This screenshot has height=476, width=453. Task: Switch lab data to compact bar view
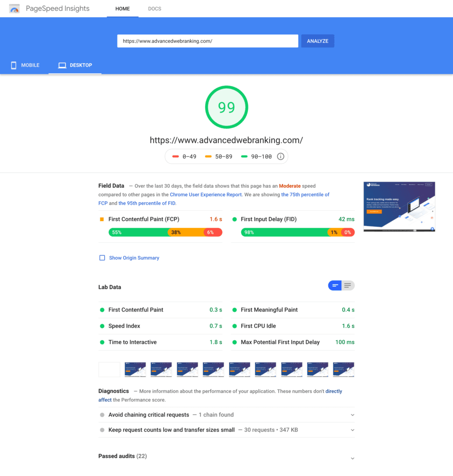tap(335, 285)
